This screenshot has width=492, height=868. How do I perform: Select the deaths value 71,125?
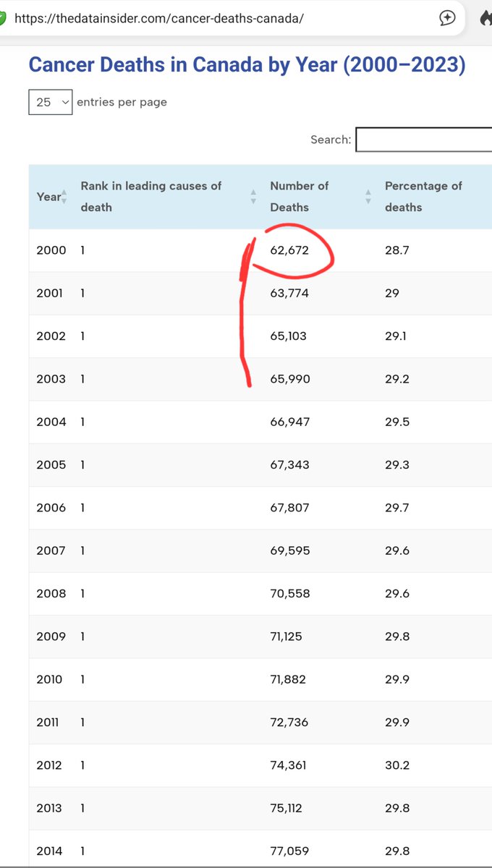(287, 637)
